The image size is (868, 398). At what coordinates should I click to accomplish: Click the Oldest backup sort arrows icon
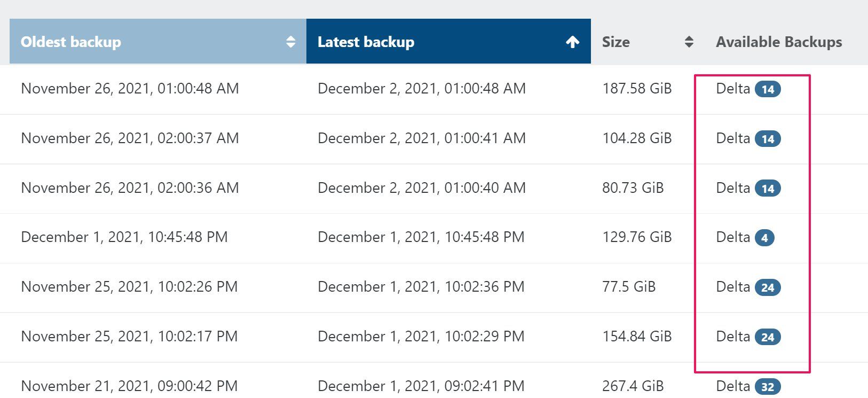point(290,42)
